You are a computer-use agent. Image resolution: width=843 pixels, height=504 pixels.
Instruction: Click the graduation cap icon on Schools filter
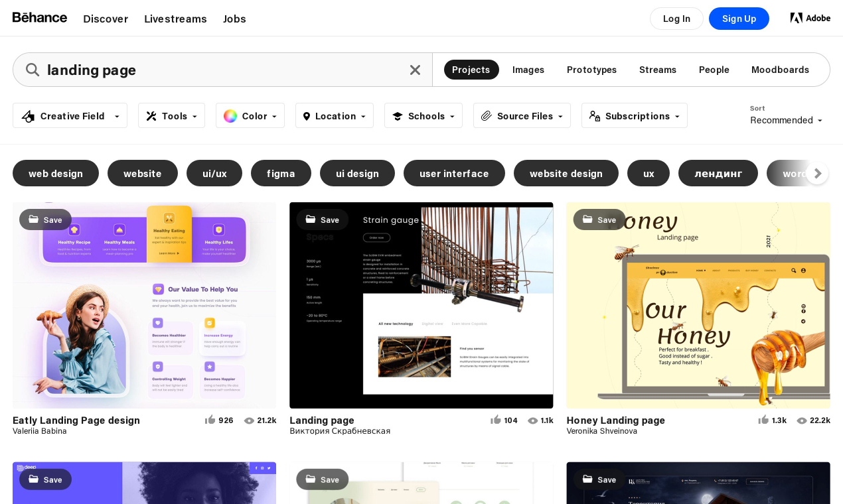click(x=397, y=115)
